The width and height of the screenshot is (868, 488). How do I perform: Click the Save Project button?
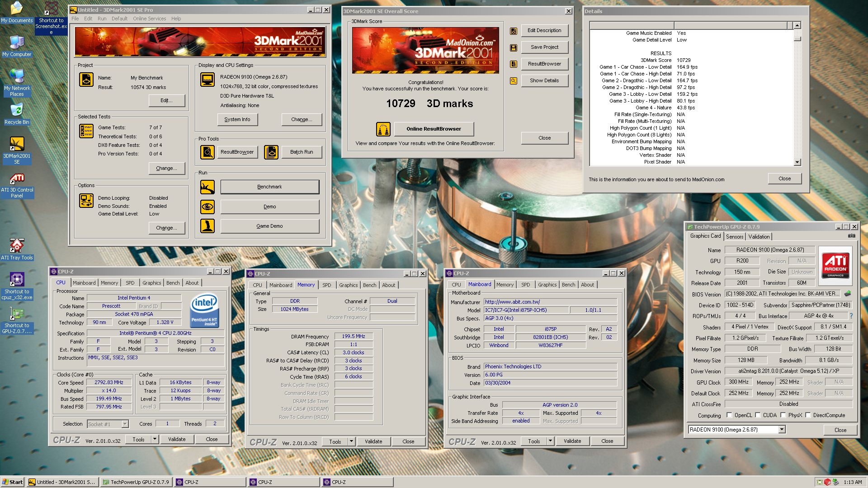(x=544, y=47)
